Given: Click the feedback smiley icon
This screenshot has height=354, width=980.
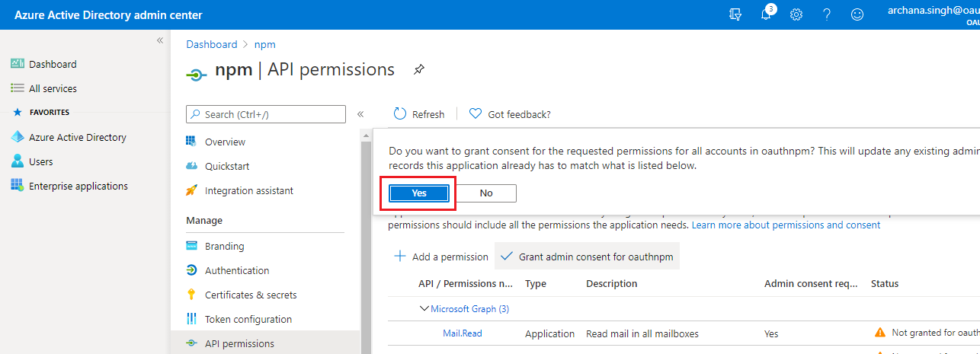Looking at the screenshot, I should point(857,14).
